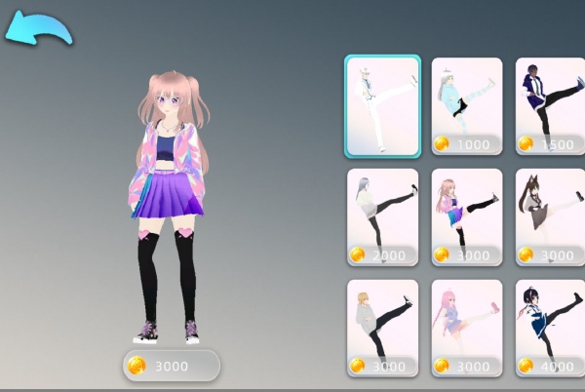Choose the character card priced 4000

tap(550, 328)
